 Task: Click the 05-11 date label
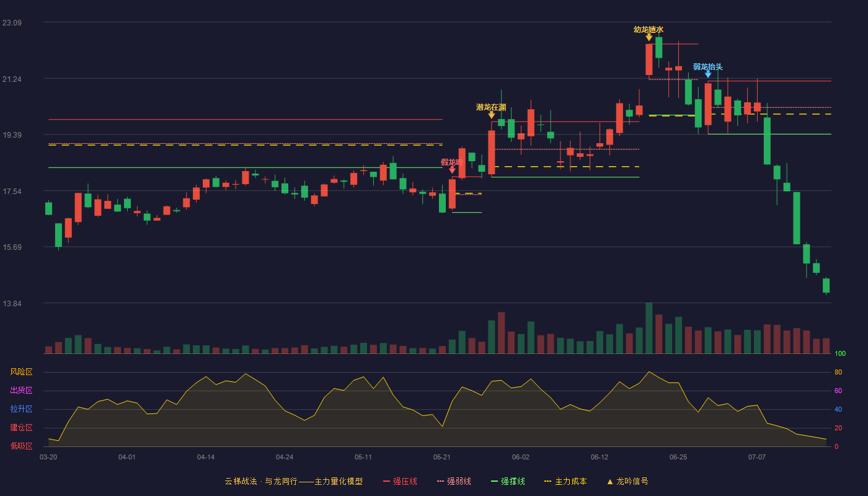pyautogui.click(x=363, y=457)
